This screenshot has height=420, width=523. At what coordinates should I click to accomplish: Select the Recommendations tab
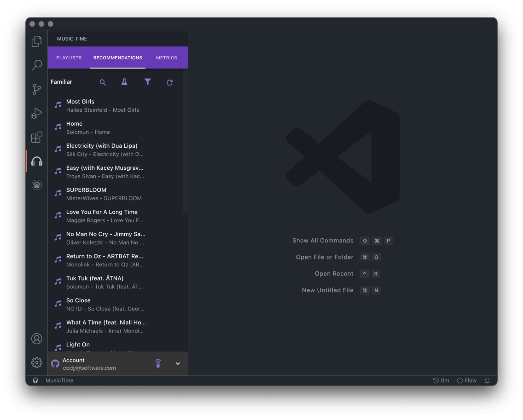[x=118, y=58]
